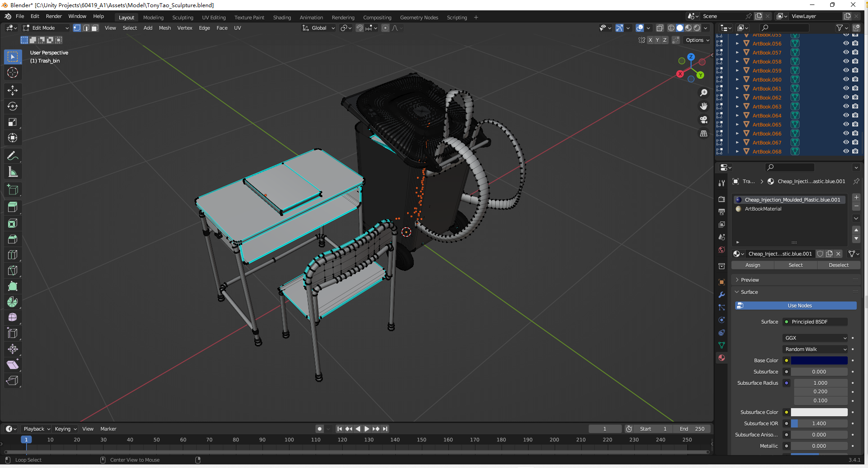The width and height of the screenshot is (868, 468).
Task: Open the Mesh menu
Action: coord(165,28)
